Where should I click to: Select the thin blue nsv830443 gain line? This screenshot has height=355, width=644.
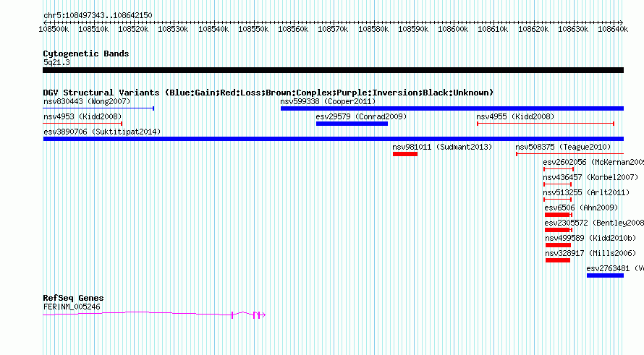click(98, 108)
